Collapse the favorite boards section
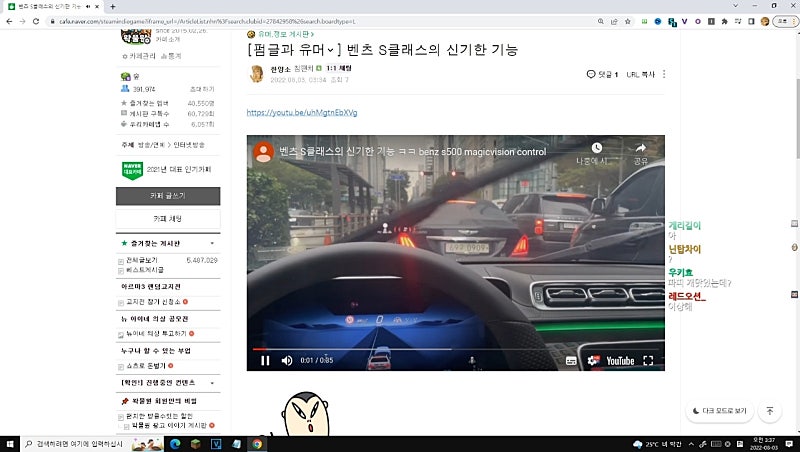Viewport: 800px width, 452px height. 212,243
